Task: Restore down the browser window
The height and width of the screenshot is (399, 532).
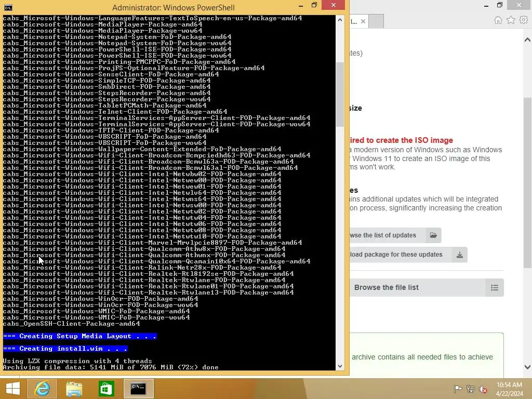Action: [x=499, y=5]
